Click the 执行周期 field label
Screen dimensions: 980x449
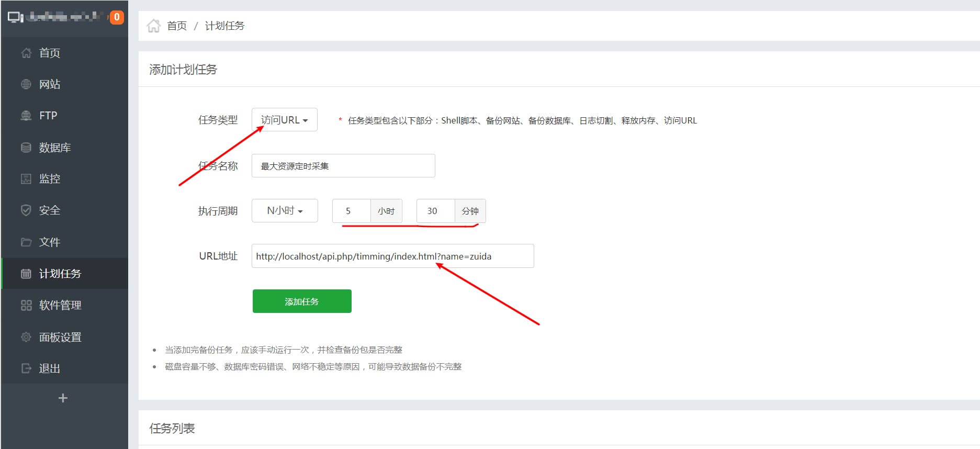[218, 211]
